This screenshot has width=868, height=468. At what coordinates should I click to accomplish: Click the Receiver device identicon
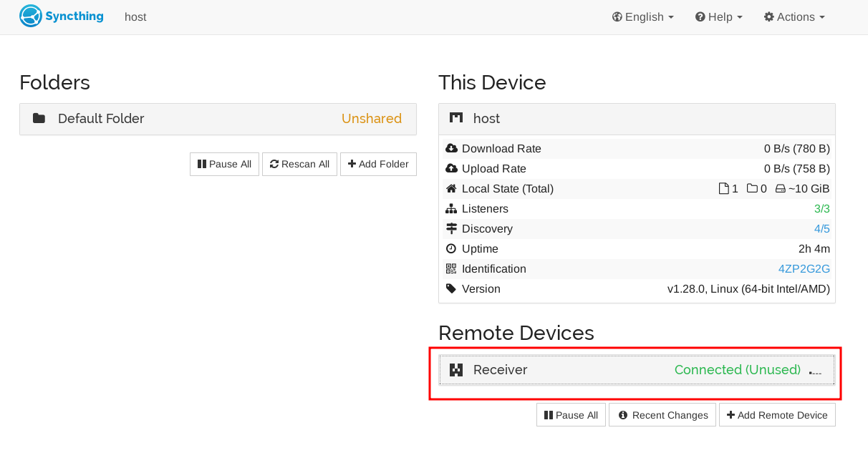coord(456,370)
